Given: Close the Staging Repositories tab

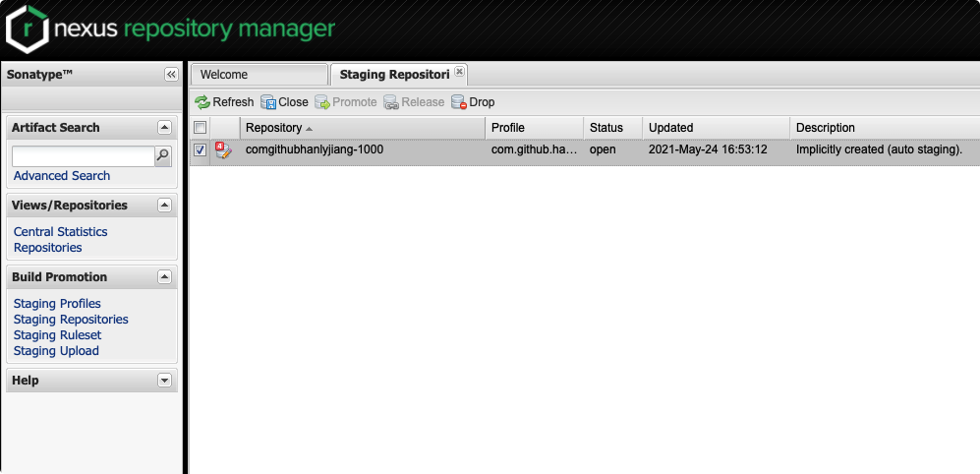Looking at the screenshot, I should [459, 71].
